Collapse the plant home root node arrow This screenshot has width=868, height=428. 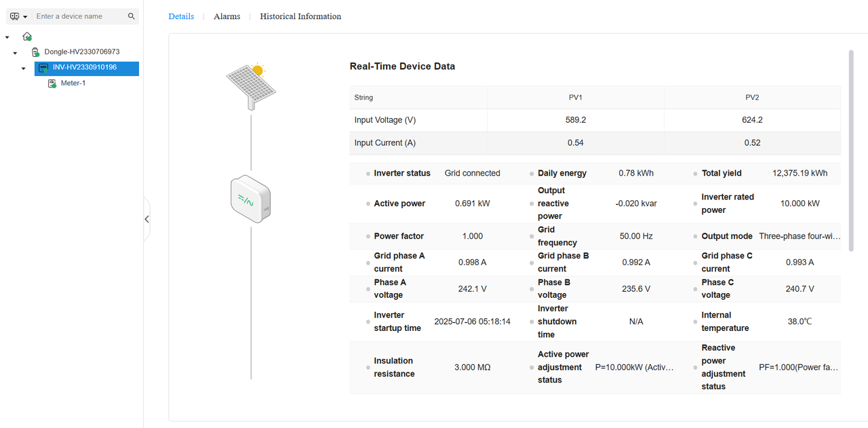(x=7, y=37)
